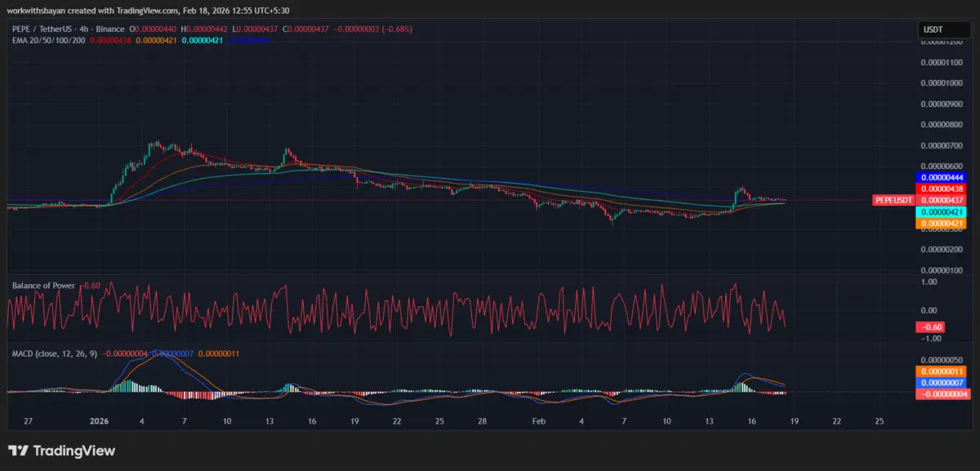Select the MACD (close, 12, 26, 9) legend
Screen dimensions: 980x471
coord(56,353)
